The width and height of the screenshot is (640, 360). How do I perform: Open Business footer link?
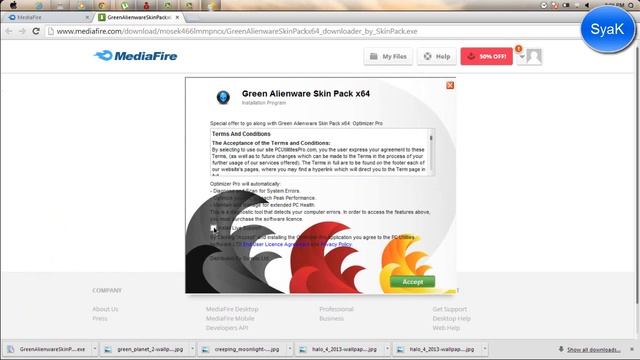tap(331, 318)
